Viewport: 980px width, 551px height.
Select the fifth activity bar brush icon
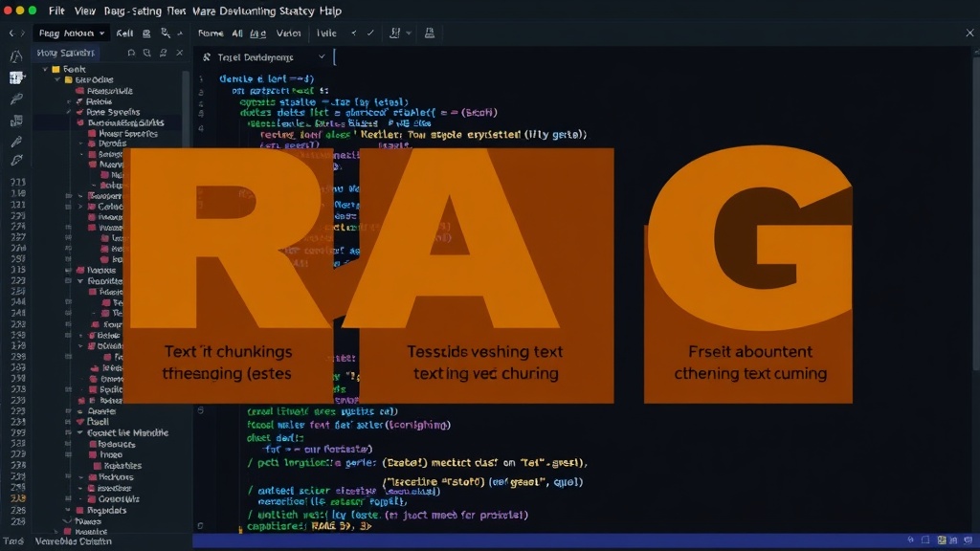[x=16, y=142]
